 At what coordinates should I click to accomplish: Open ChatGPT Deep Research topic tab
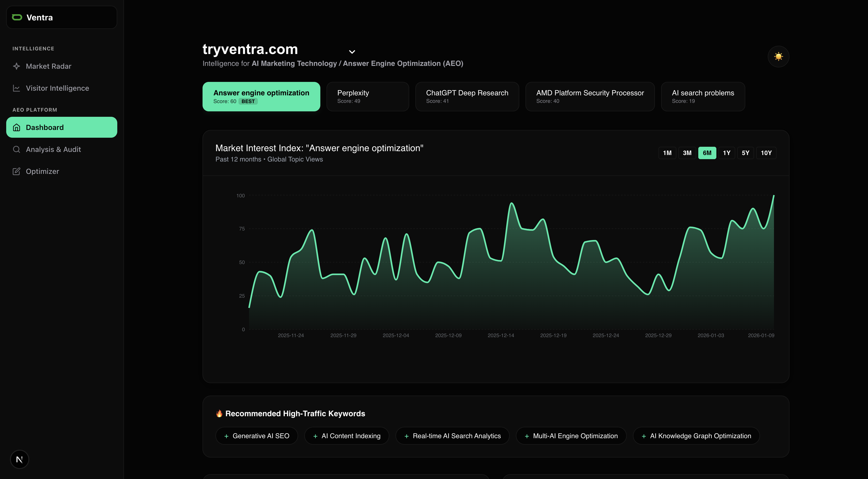(x=467, y=96)
